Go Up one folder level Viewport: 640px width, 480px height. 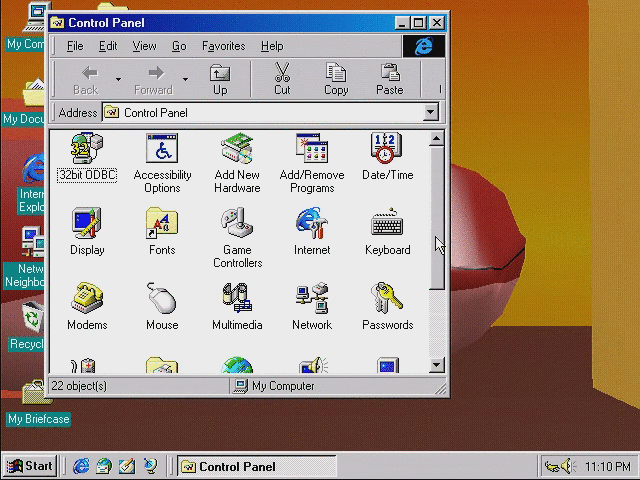(x=220, y=79)
